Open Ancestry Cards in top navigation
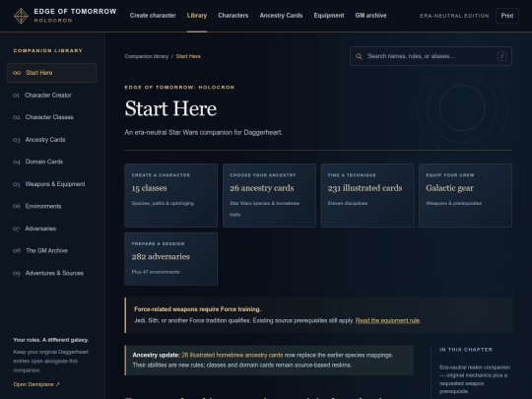The image size is (532, 399). click(x=281, y=16)
